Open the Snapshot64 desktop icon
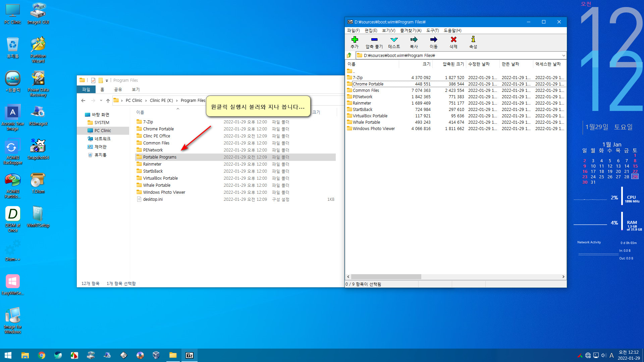This screenshot has height=362, width=644. (x=38, y=149)
